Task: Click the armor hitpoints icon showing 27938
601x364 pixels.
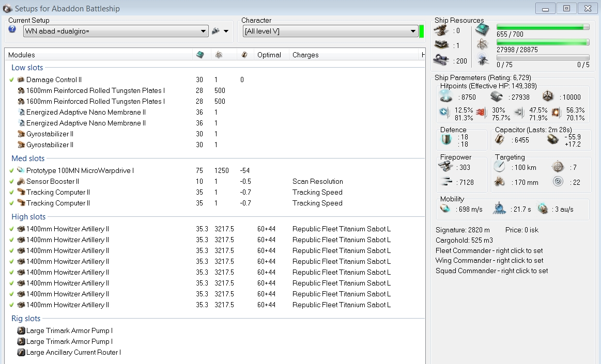Action: coord(497,96)
